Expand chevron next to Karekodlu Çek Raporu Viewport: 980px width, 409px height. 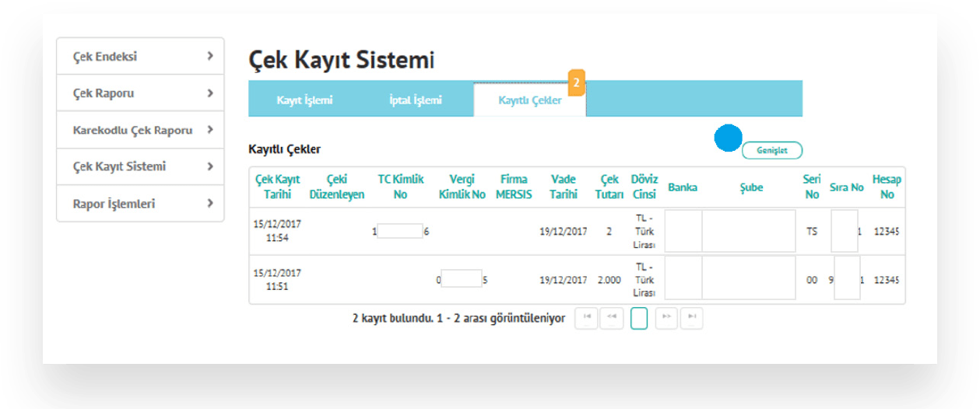[210, 130]
